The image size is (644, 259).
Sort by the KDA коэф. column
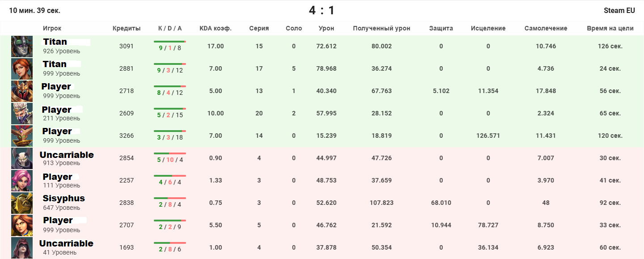point(216,28)
